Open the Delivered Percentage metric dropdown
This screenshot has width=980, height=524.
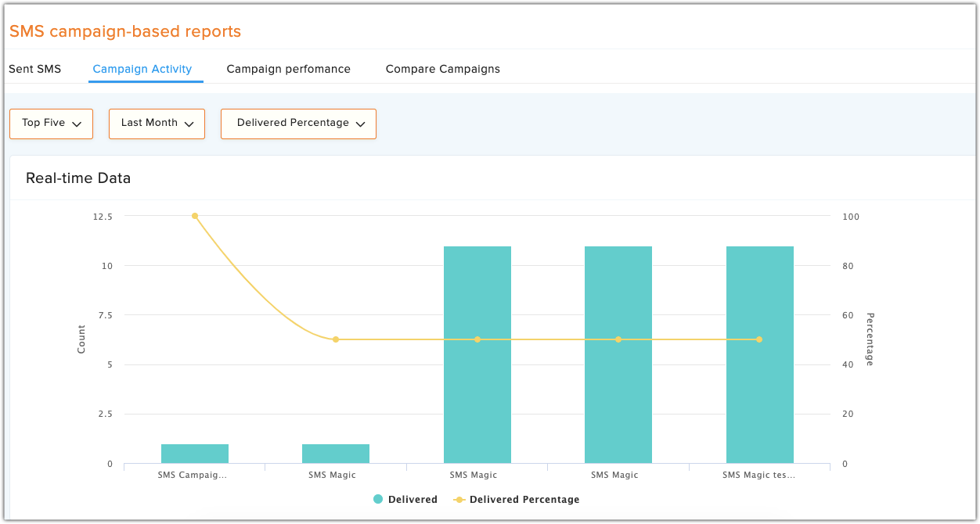tap(298, 124)
